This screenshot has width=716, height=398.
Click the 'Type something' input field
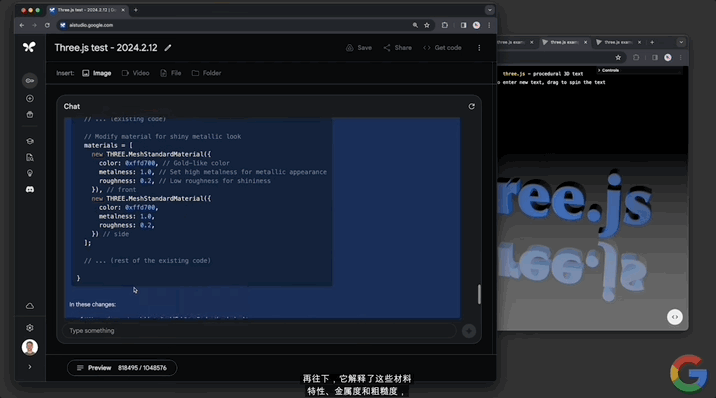[259, 331]
